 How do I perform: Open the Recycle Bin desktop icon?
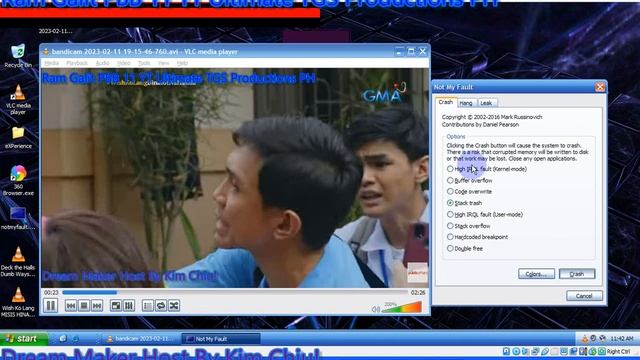(x=18, y=56)
